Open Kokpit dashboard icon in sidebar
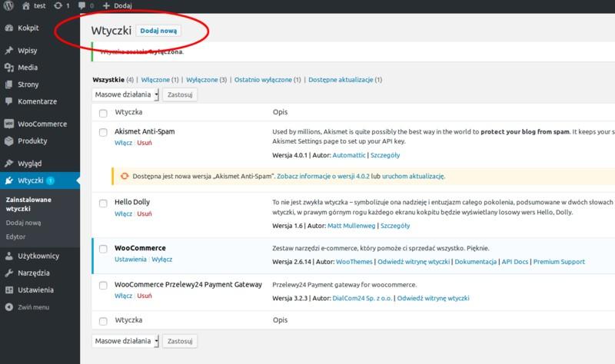615x364 pixels. (x=9, y=28)
